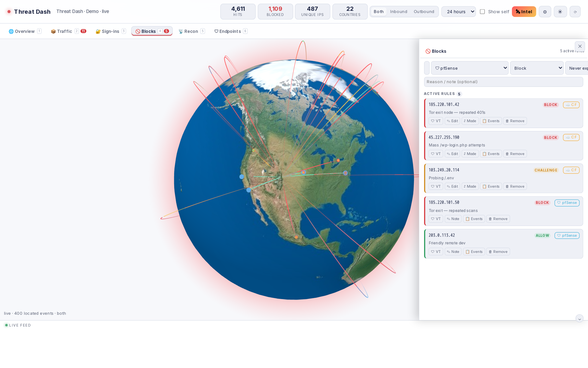Image resolution: width=588 pixels, height=368 pixels.
Task: Switch to the Recon tab
Action: [x=191, y=31]
